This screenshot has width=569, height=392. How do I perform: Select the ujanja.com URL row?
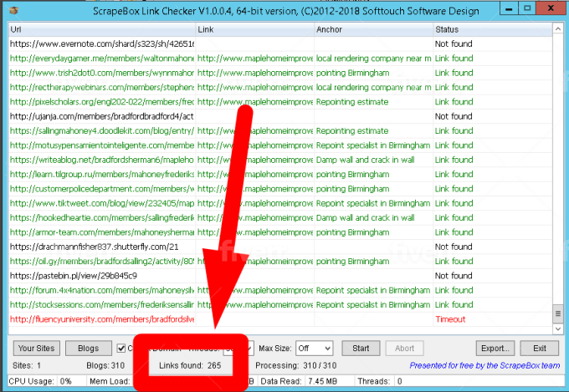[280, 116]
